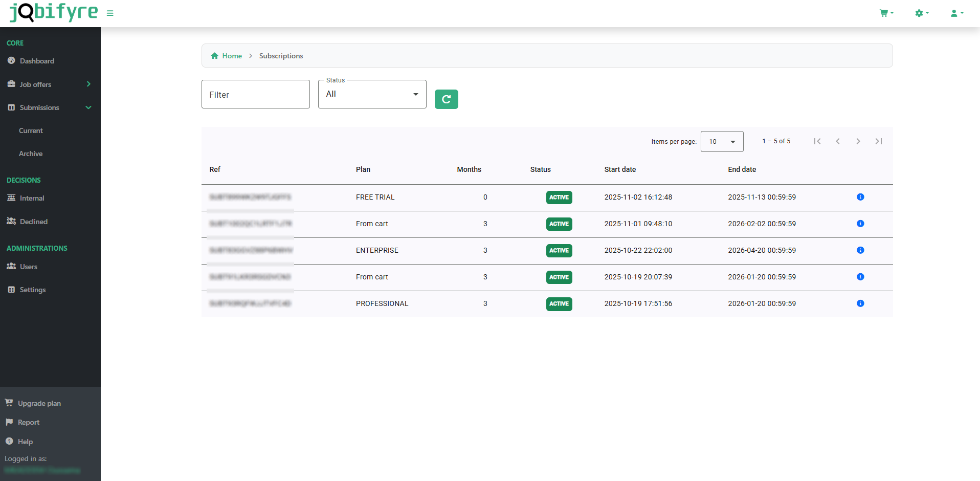This screenshot has height=481, width=980.
Task: Open the Dashboard from the sidebar
Action: [x=36, y=61]
